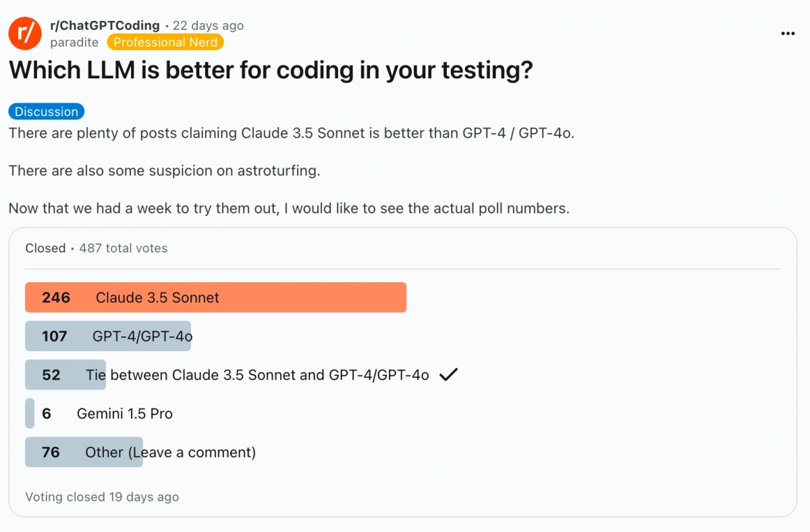The height and width of the screenshot is (532, 810).
Task: Click the Closed poll status label
Action: 45,248
